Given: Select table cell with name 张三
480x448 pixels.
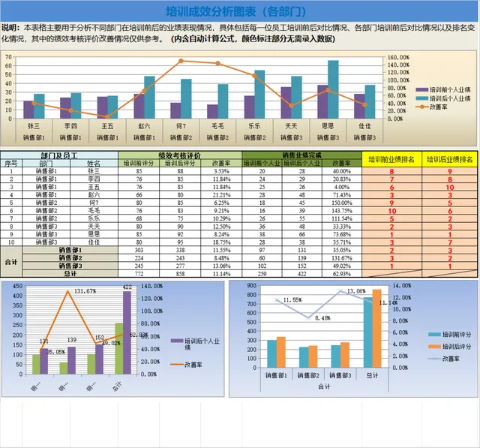Looking at the screenshot, I should coord(94,171).
